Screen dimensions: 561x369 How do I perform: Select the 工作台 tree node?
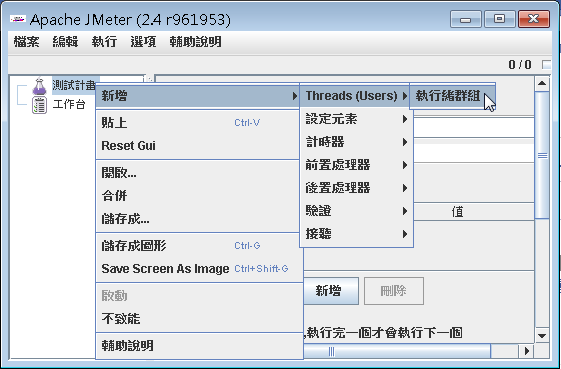(69, 105)
